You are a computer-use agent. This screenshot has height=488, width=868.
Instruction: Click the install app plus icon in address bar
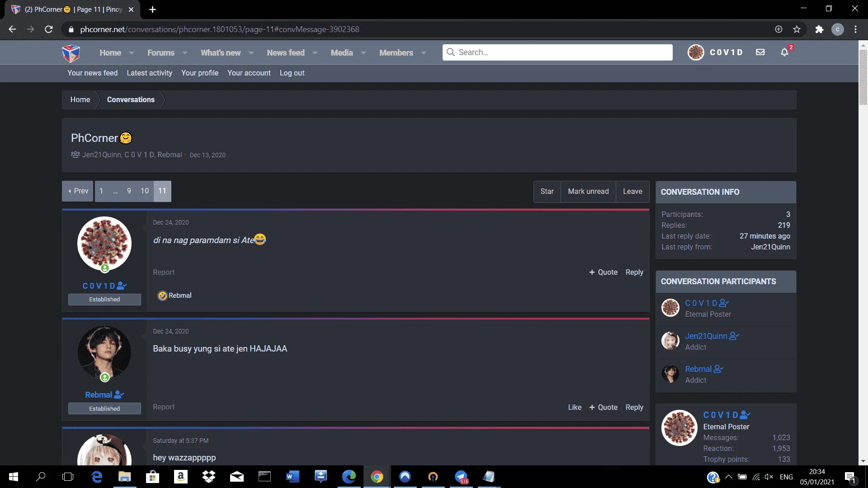[x=778, y=29]
